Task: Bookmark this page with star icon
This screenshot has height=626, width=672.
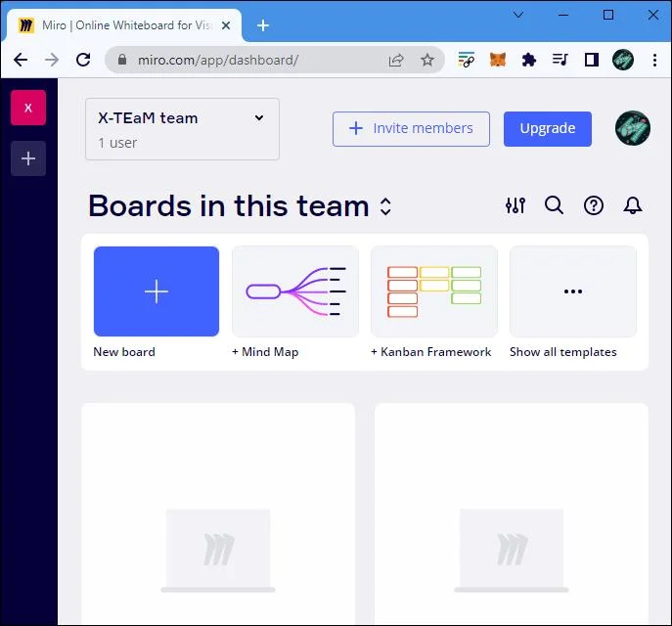Action: point(427,60)
